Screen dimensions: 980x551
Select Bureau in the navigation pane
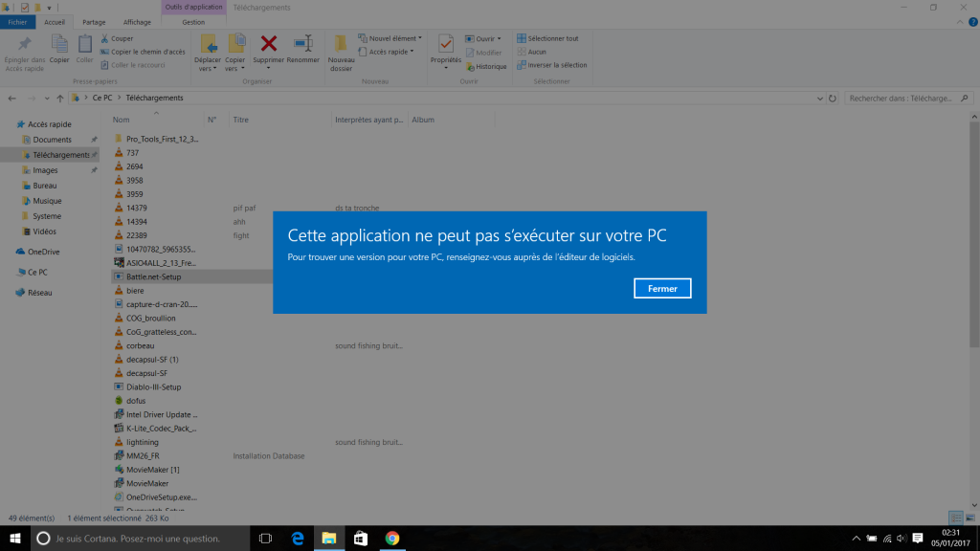[x=44, y=186]
